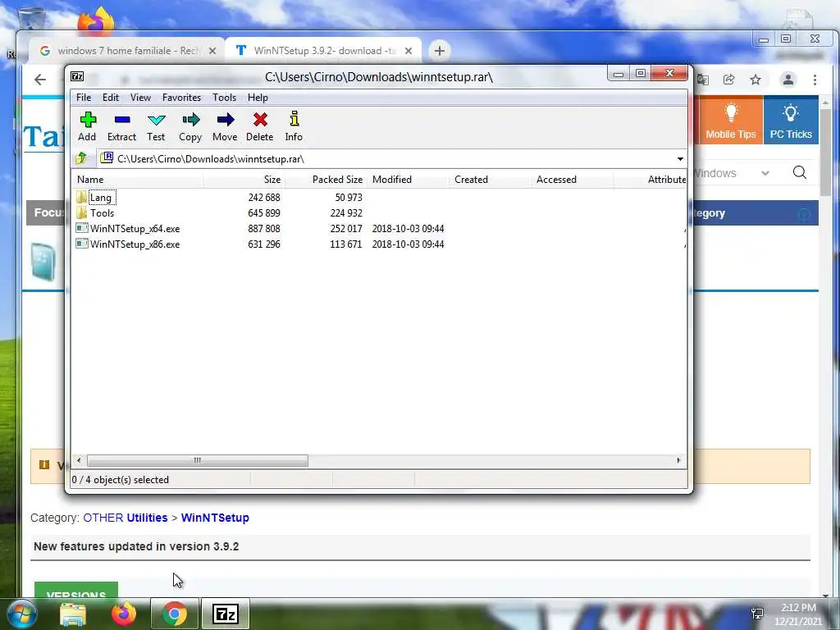The width and height of the screenshot is (840, 630).
Task: Sort files by Size column
Action: click(244, 180)
